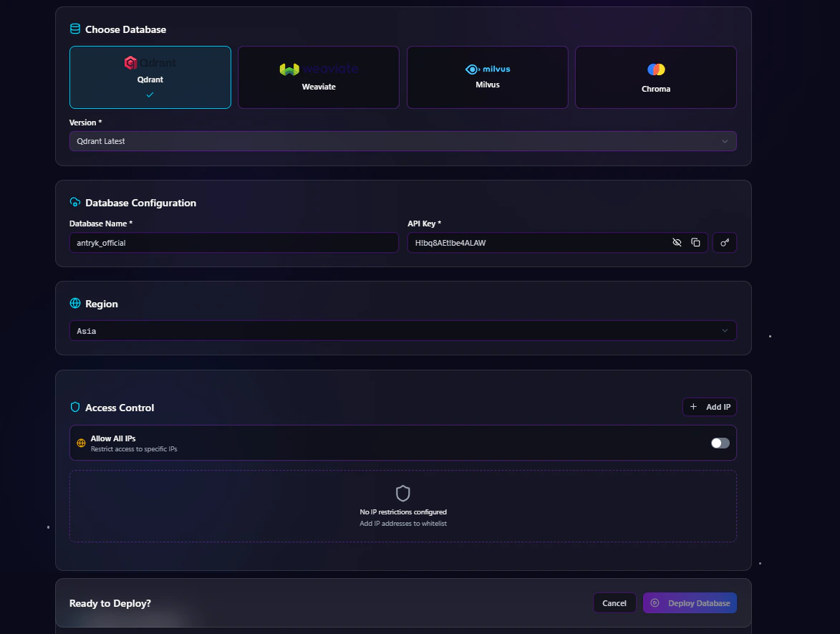Open the Region dropdown showing Asia

403,331
